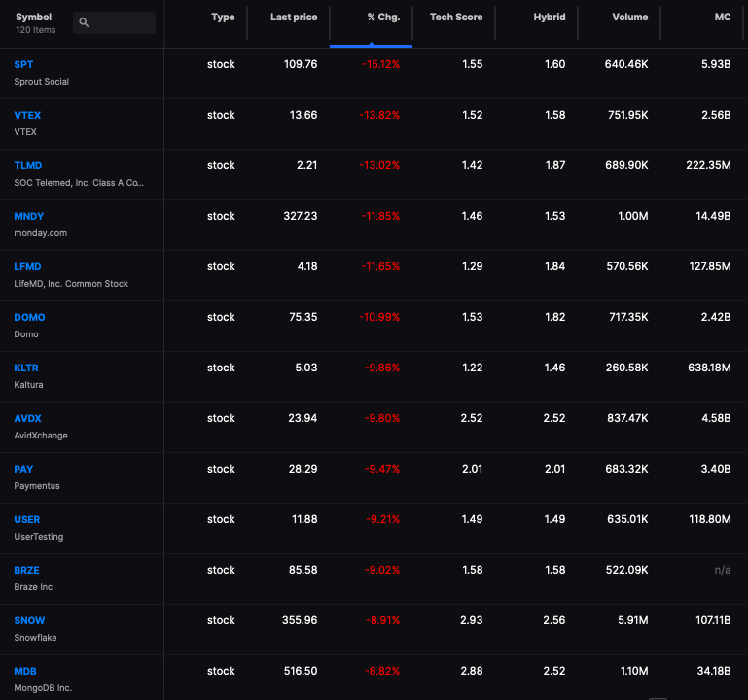The width and height of the screenshot is (748, 700).
Task: Sort by the Symbol column header
Action: coord(33,17)
